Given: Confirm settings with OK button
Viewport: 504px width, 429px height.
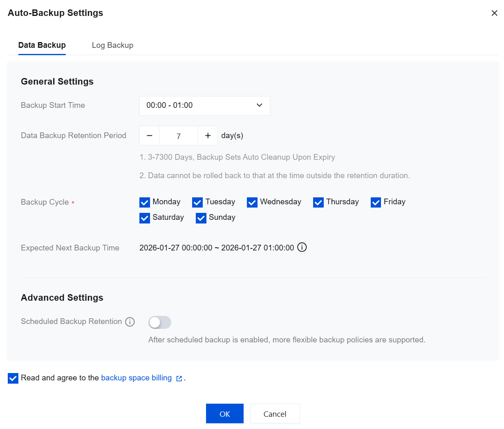Looking at the screenshot, I should 224,414.
